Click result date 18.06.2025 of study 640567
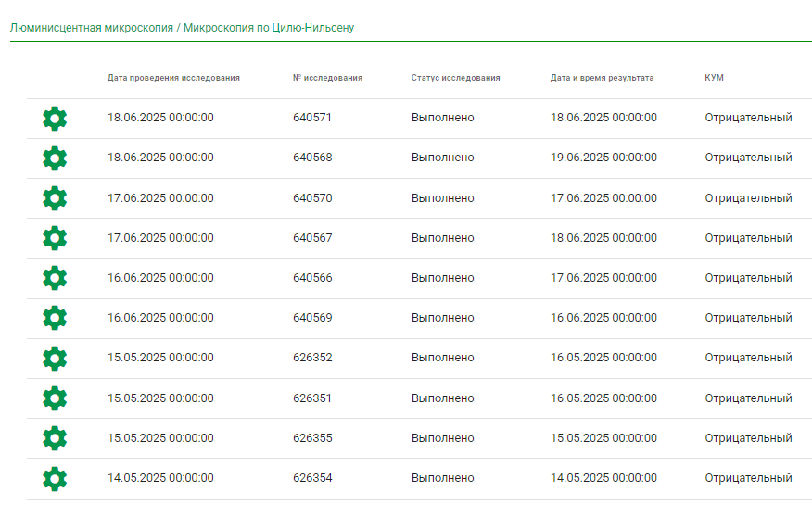The image size is (812, 530). [x=603, y=238]
